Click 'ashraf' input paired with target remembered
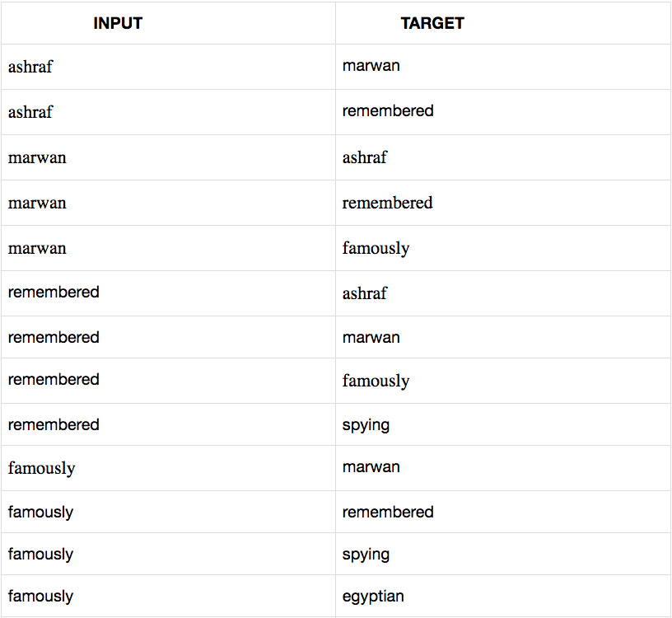The image size is (672, 618). [x=30, y=112]
